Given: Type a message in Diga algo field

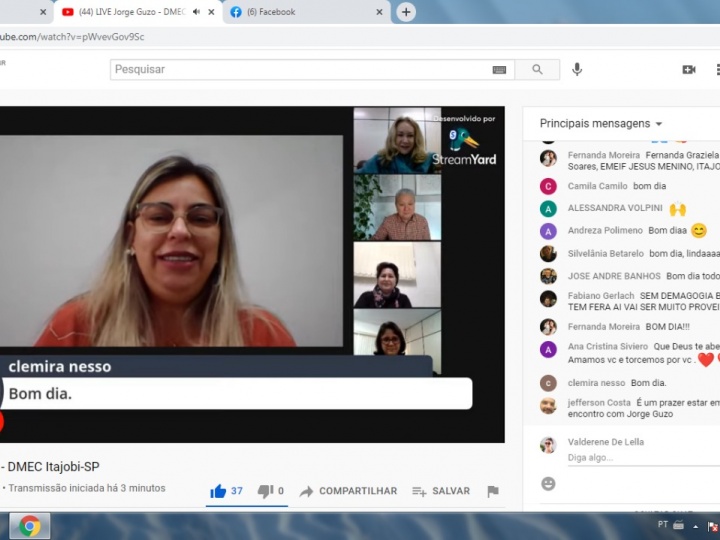Looking at the screenshot, I should pos(640,457).
